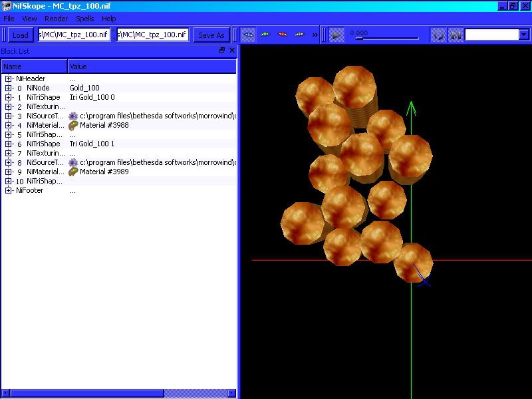
Task: Toggle the green eye view icon
Action: click(x=265, y=35)
